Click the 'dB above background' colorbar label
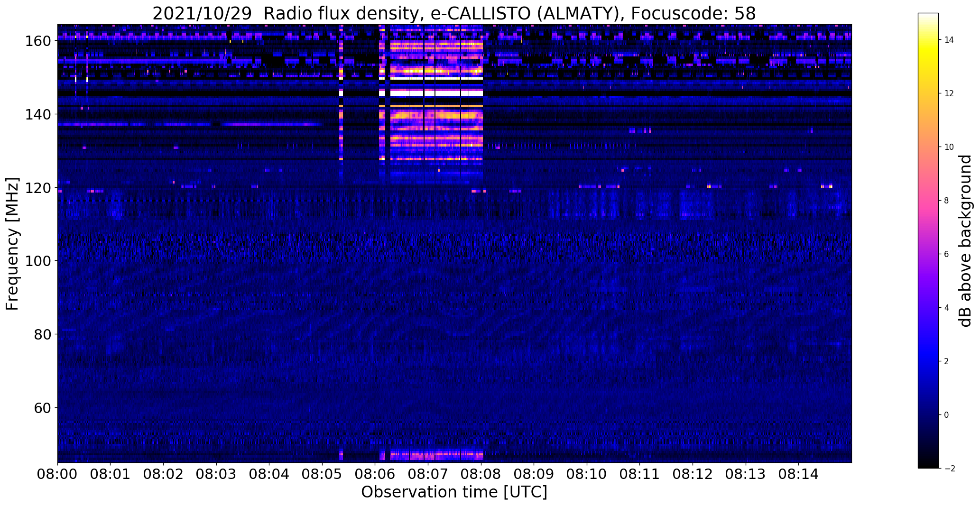This screenshot has height=506, width=980. coord(965,241)
